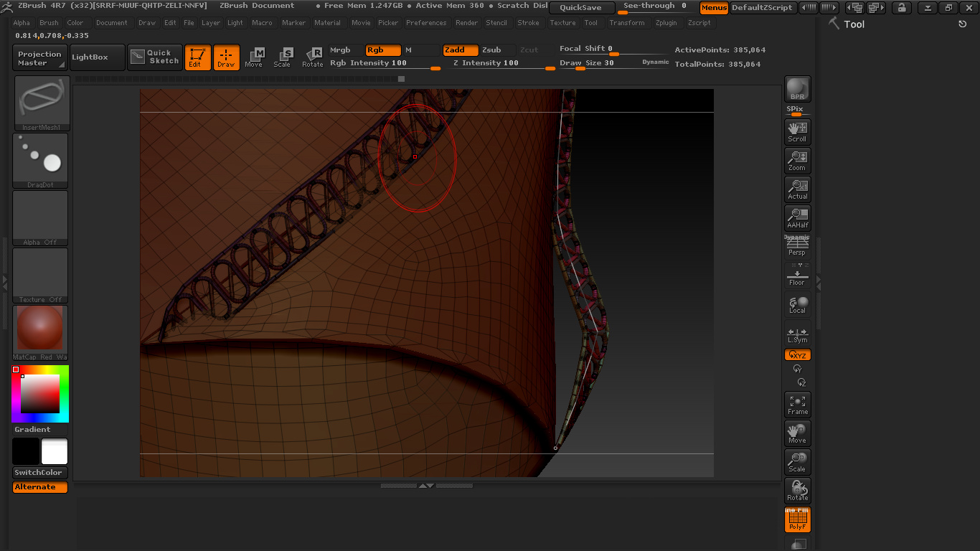Select Move transform mode on top shelf

[x=254, y=57]
